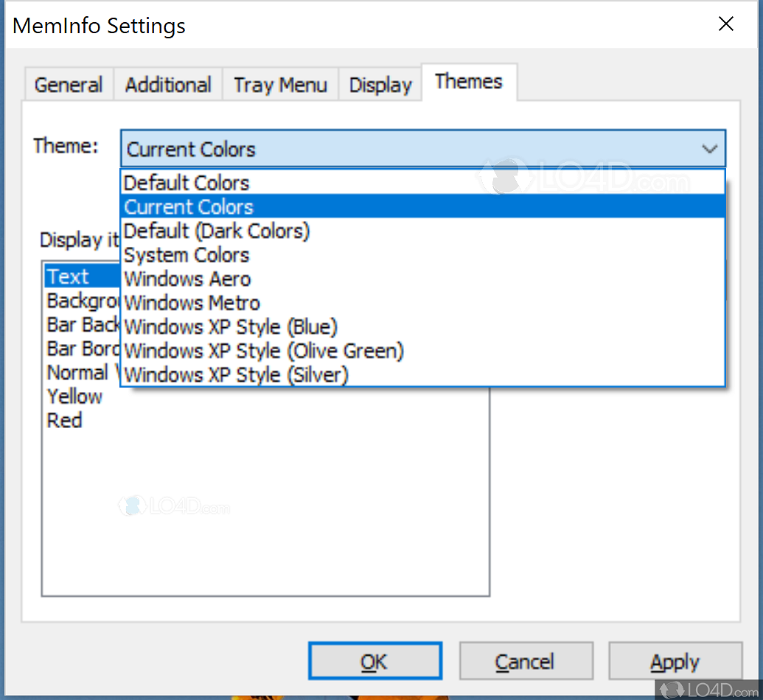This screenshot has width=763, height=700.
Task: Select Windows Metro theme
Action: [192, 303]
